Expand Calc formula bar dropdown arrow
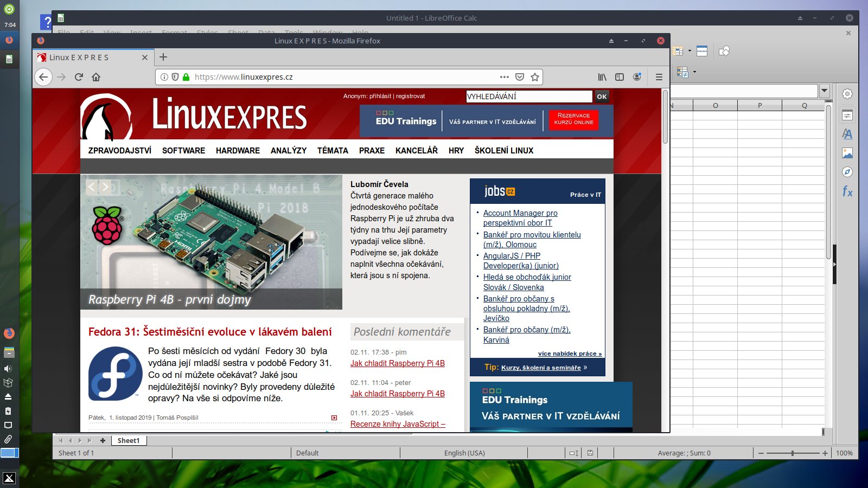Screen dimensions: 868x488 point(825,91)
